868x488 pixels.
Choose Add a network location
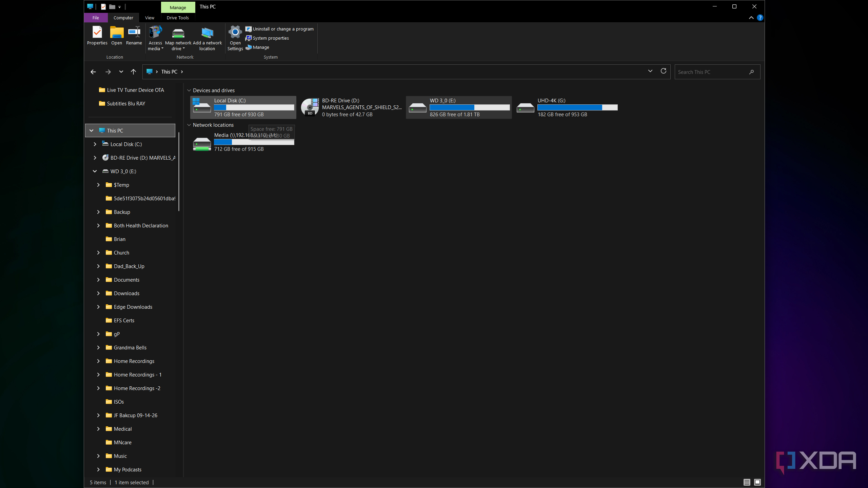pos(207,38)
